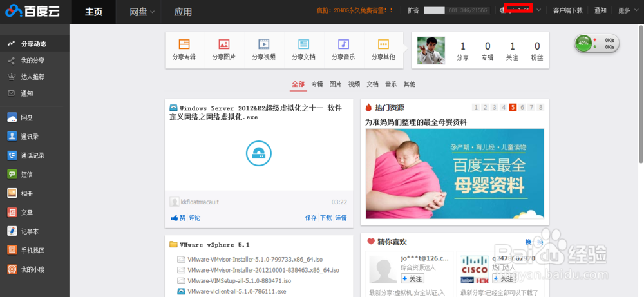Select the 视频 filter tab
The image size is (644, 297).
pyautogui.click(x=354, y=84)
